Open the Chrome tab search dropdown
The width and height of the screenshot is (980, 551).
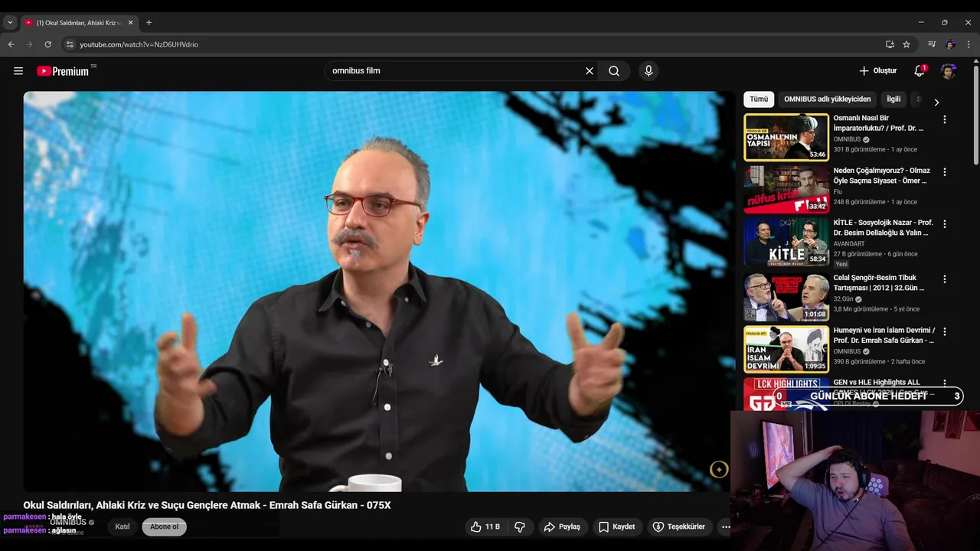(x=10, y=23)
